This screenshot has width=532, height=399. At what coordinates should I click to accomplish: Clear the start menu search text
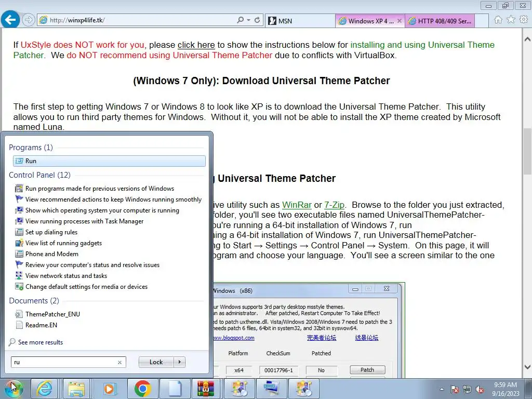pos(119,362)
